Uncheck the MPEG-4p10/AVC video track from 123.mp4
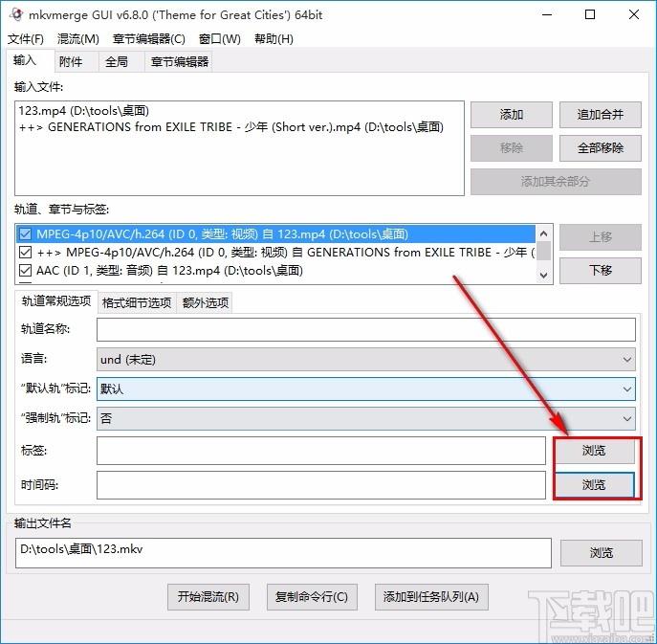Screen dimensions: 657x644 point(25,233)
